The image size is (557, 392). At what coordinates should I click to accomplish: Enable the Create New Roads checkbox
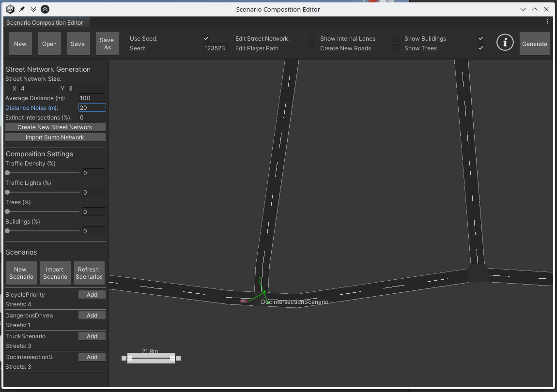[397, 48]
